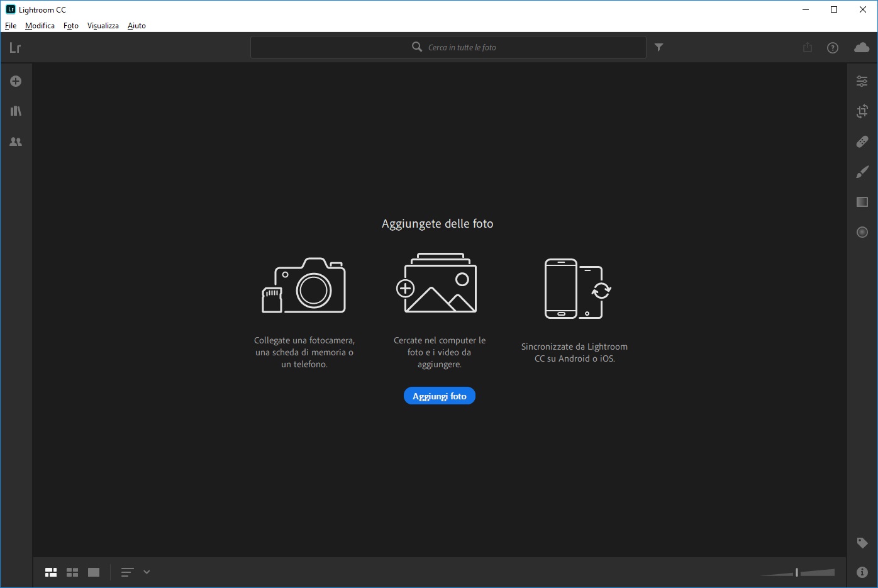Open the People sharing panel icon
The image size is (878, 588).
coord(16,142)
